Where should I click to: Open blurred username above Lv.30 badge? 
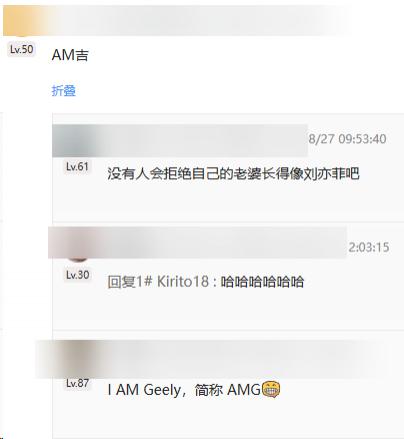click(x=222, y=242)
